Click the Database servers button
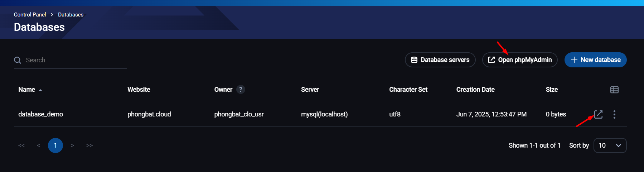The height and width of the screenshot is (172, 644). pos(440,60)
